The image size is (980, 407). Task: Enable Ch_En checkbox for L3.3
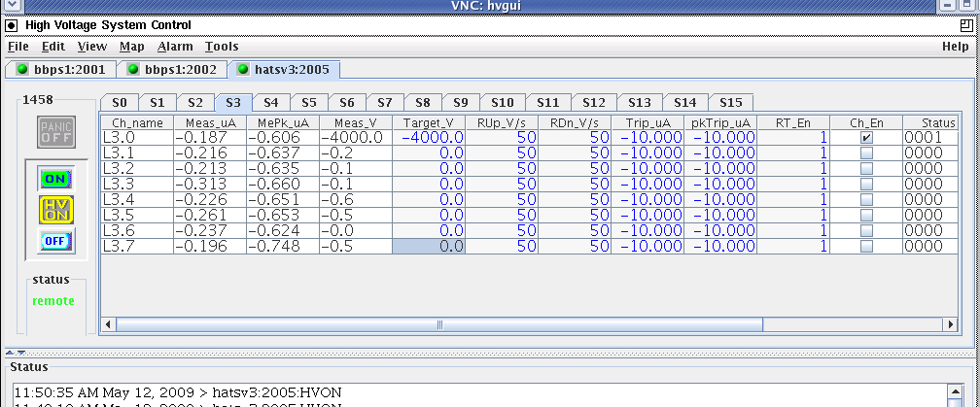[866, 185]
